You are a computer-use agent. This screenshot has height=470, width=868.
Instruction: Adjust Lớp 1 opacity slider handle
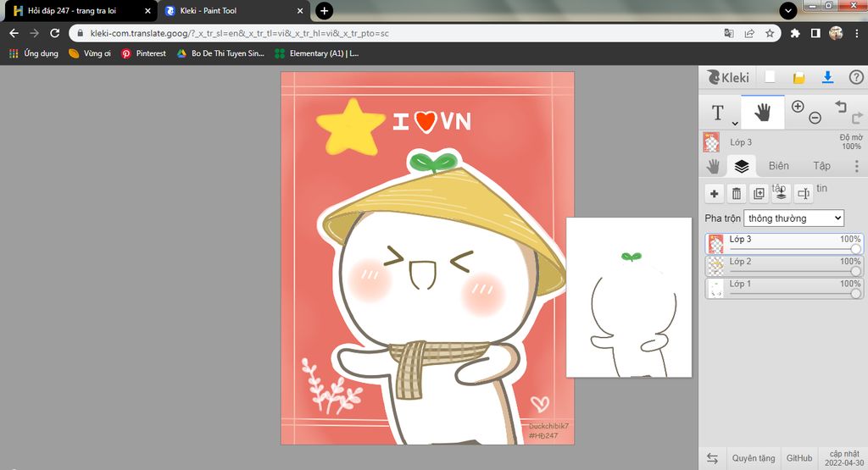856,293
